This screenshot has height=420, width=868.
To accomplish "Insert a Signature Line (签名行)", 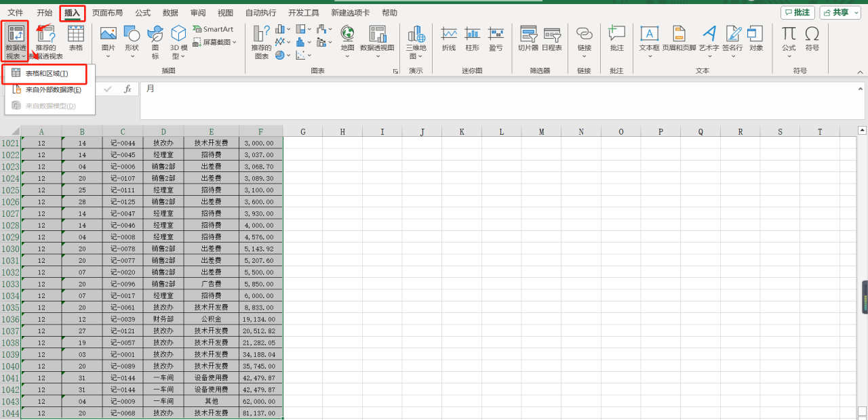I will 732,43.
